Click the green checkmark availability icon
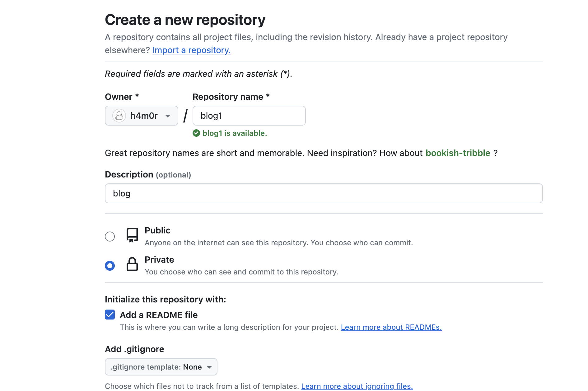 coord(196,133)
